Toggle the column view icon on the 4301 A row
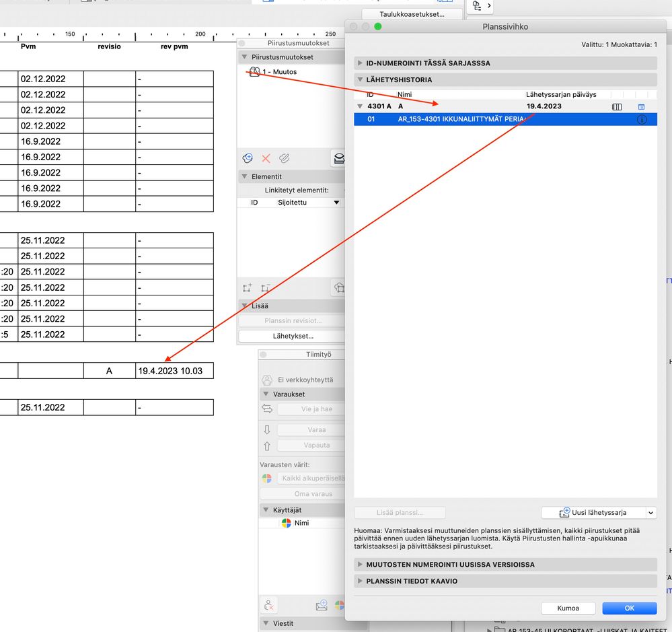672x632 pixels. tap(617, 106)
